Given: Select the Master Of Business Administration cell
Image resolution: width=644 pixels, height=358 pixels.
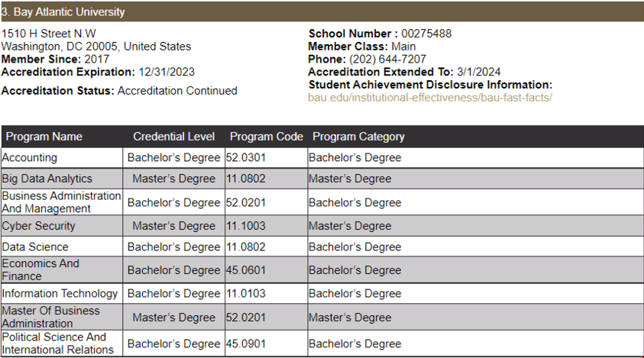Looking at the screenshot, I should tap(50, 317).
